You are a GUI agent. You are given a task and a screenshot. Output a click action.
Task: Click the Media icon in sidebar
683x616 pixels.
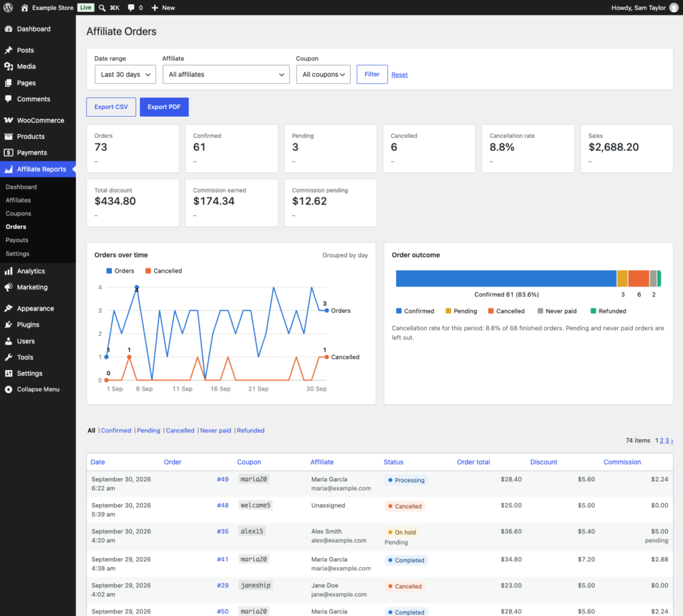pos(9,66)
